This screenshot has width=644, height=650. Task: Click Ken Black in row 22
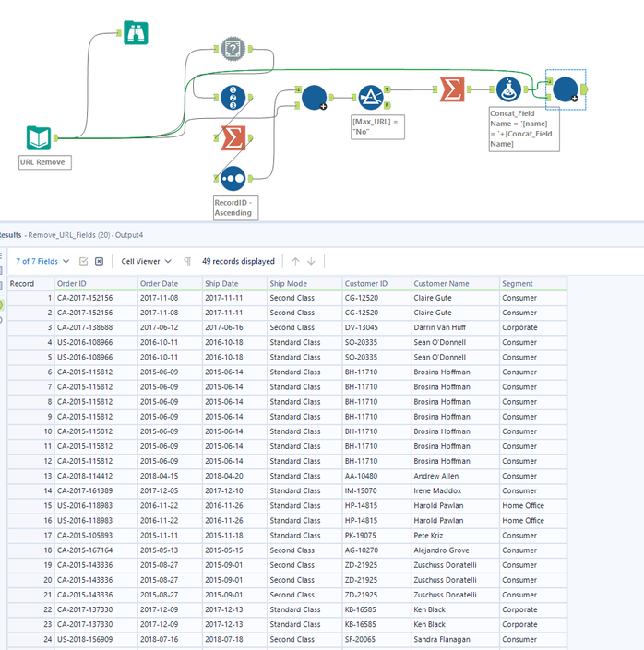coord(455,609)
